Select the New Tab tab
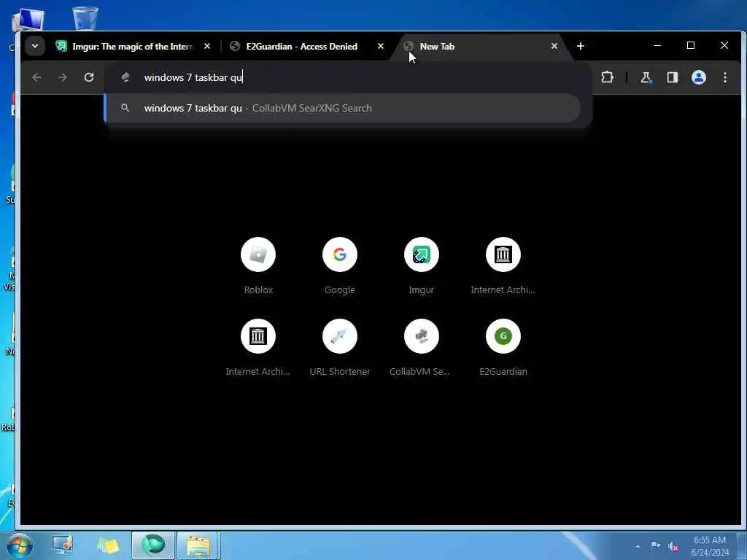 click(x=481, y=46)
